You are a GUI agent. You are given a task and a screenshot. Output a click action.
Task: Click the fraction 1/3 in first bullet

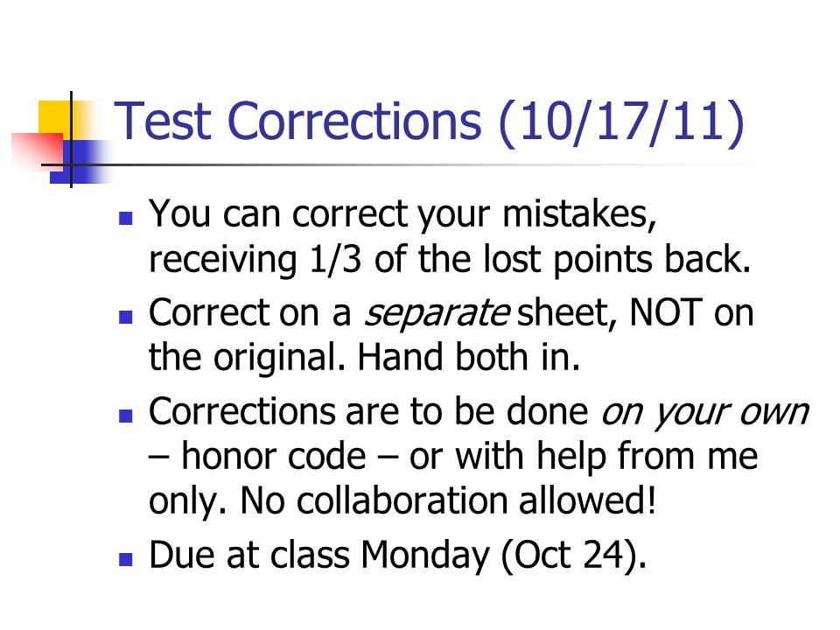pos(335,260)
